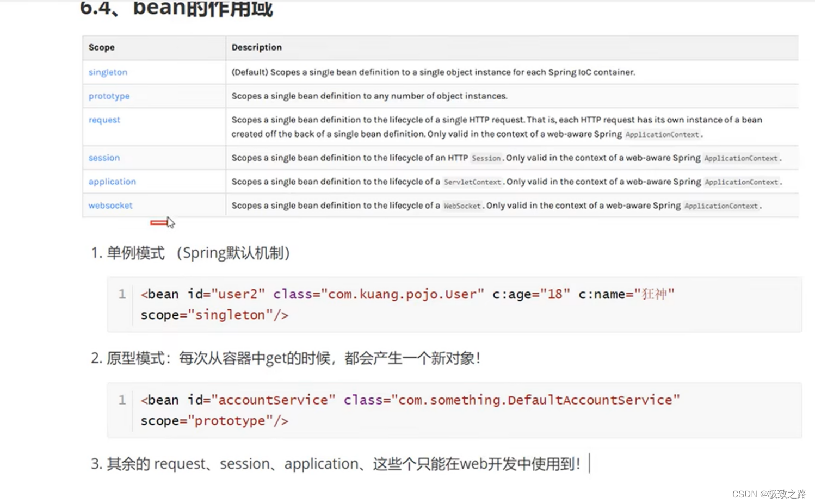The height and width of the screenshot is (504, 815).
Task: Click ApplicationContext code in the application row
Action: [x=742, y=182]
